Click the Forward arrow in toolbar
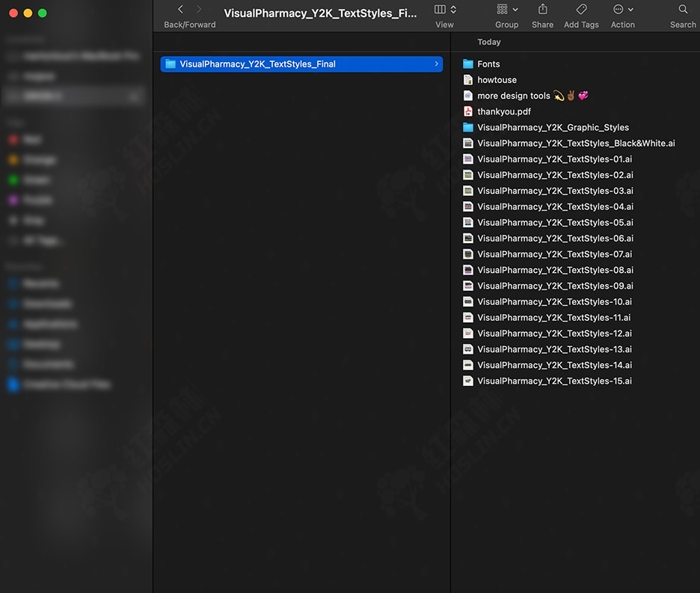 (199, 10)
